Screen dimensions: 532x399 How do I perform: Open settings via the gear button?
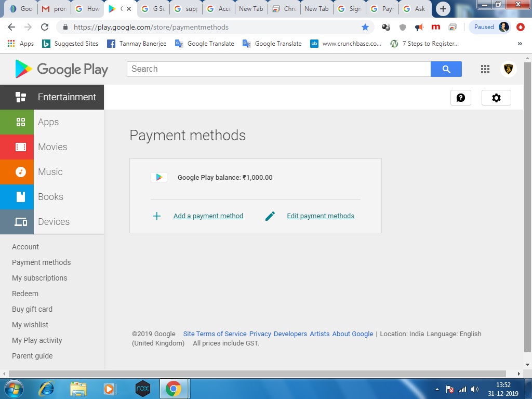[496, 98]
